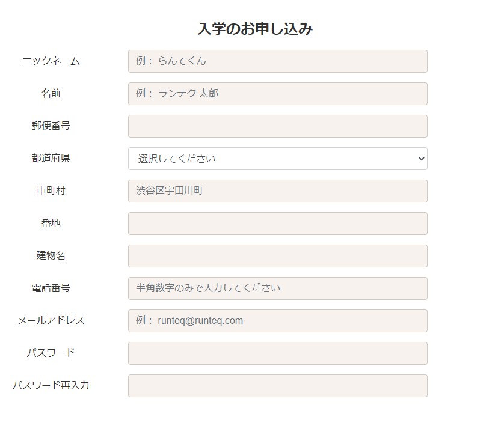This screenshot has height=423, width=504.
Task: Click the パスワード input field
Action: tap(278, 353)
